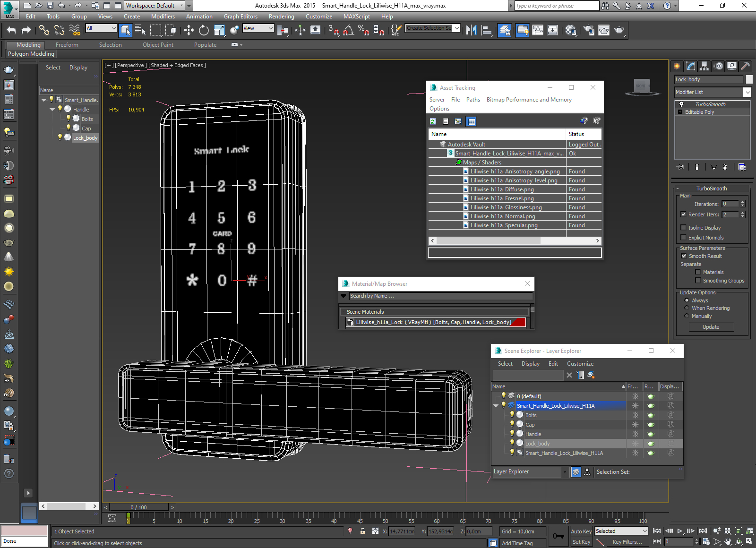
Task: Open the Layer Explorer dropdown at bottom
Action: 564,472
